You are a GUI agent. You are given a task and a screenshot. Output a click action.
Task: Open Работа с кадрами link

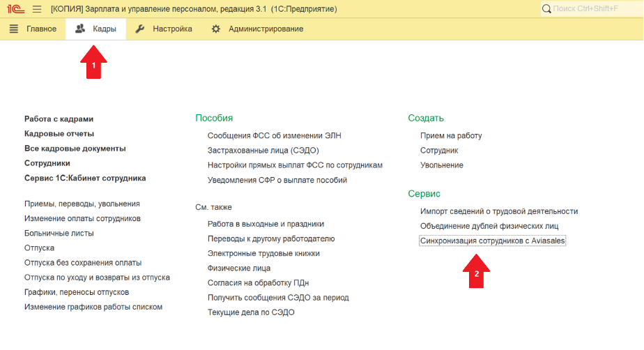[x=59, y=119]
